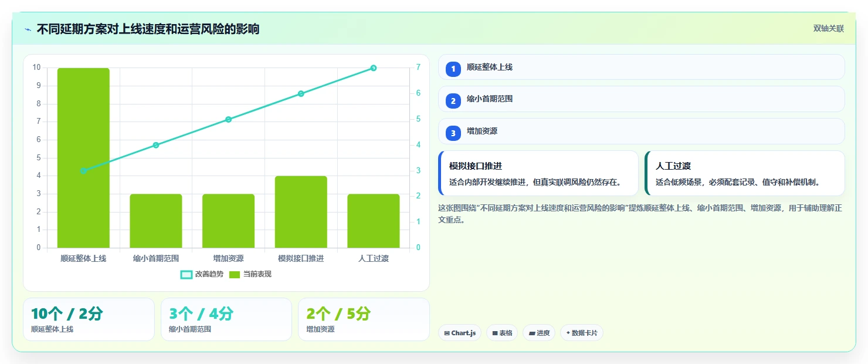868x364 pixels.
Task: Click the left axis value 10
Action: [x=36, y=68]
